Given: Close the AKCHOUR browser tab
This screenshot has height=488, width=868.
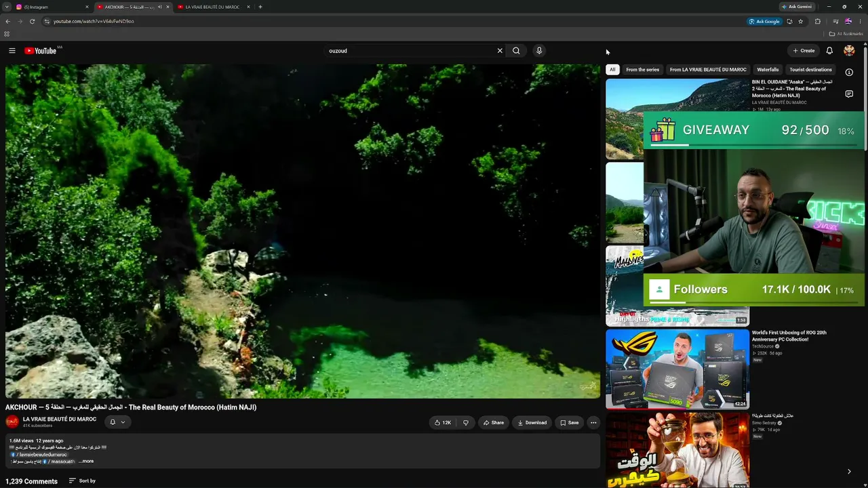Looking at the screenshot, I should [x=167, y=7].
